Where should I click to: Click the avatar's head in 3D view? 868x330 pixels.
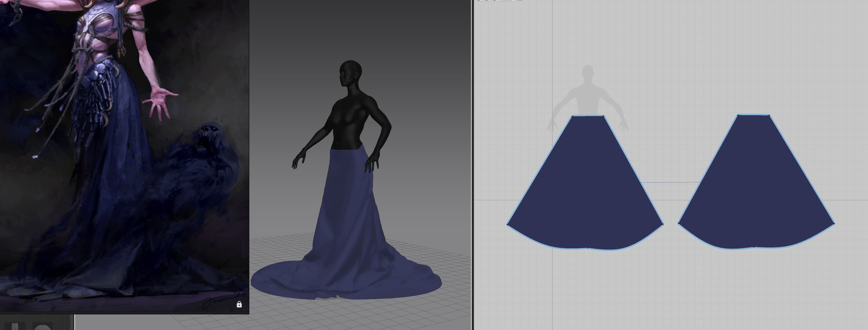point(350,72)
